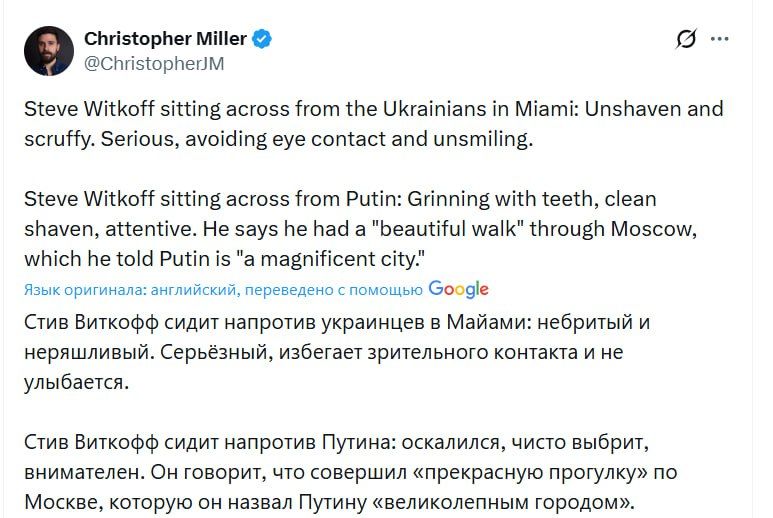Click English paragraph starting 'Steve Witkoff sitting across from the Ukrainians'
The height and width of the screenshot is (518, 773).
tap(372, 108)
